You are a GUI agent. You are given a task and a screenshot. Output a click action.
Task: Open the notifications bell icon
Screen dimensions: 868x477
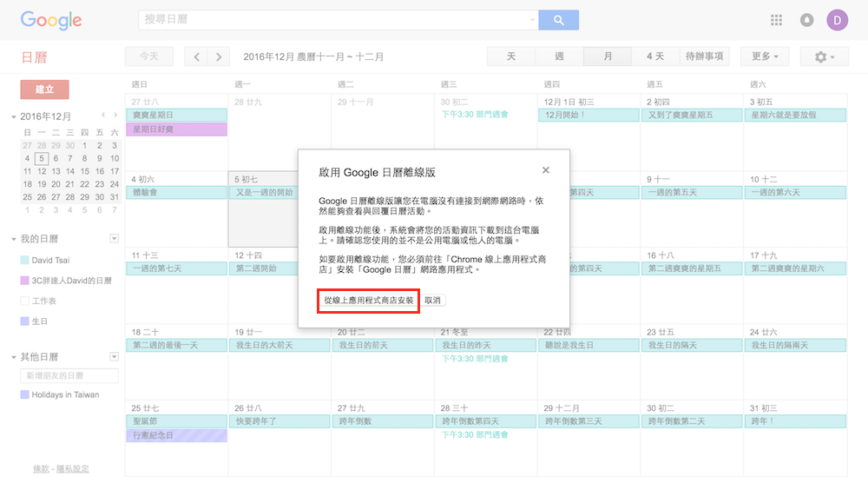pos(806,20)
